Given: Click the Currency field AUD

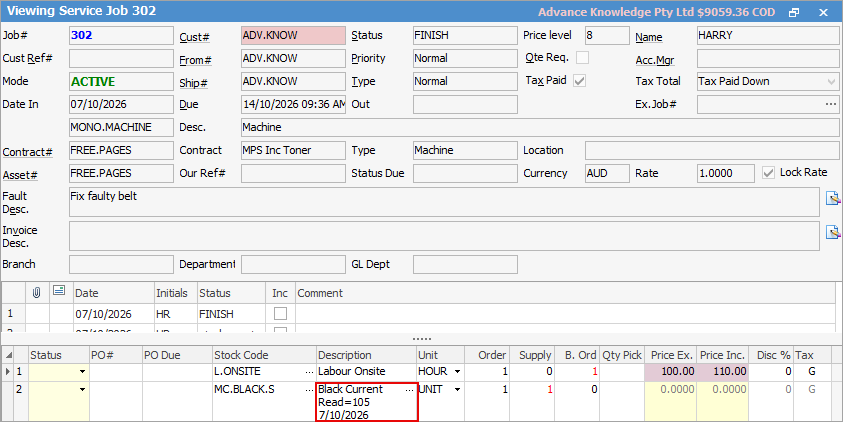Looking at the screenshot, I should [x=607, y=173].
